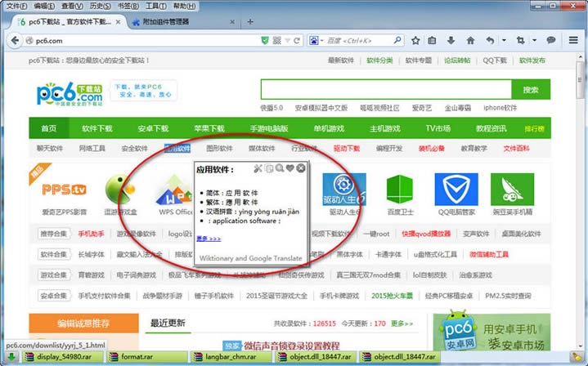Show bookmarks list icon in toolbar
Viewport: 588px width, 366px height.
pos(432,40)
